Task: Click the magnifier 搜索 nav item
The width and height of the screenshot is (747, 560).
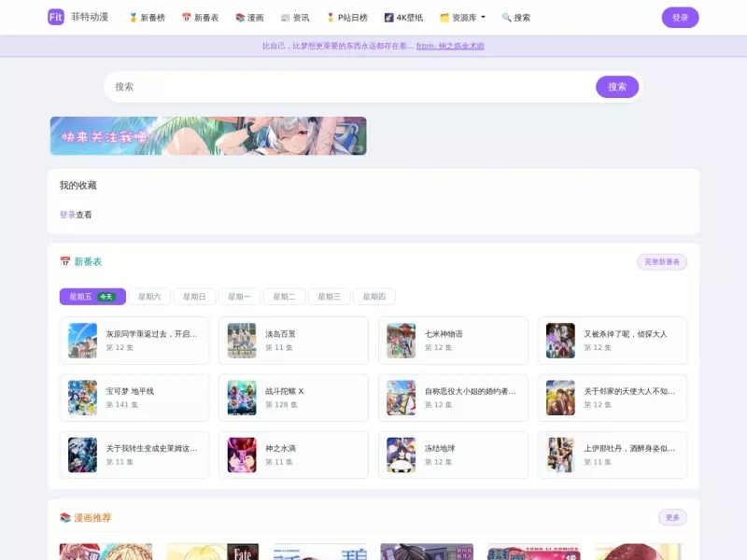Action: click(516, 18)
